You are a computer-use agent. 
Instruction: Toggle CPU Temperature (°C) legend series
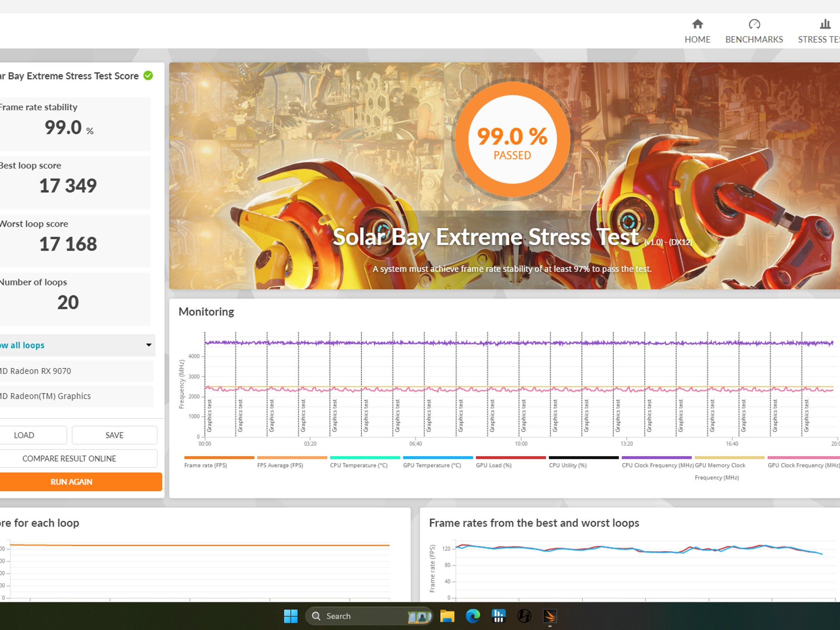[365, 462]
